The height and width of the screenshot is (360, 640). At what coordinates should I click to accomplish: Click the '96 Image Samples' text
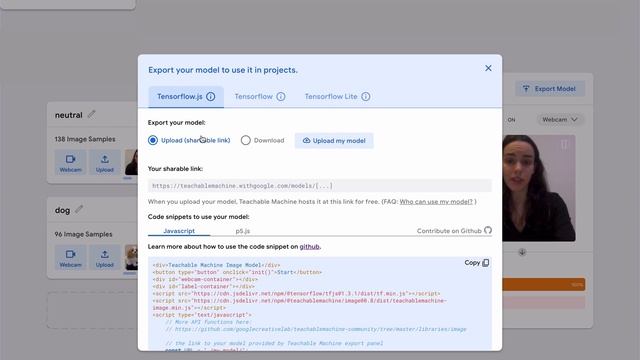pyautogui.click(x=83, y=234)
